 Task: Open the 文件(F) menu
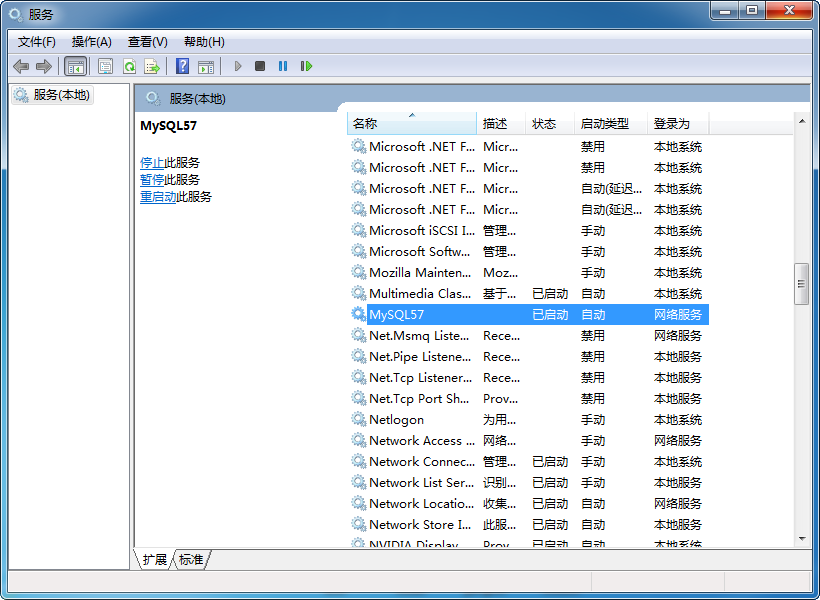pyautogui.click(x=37, y=41)
